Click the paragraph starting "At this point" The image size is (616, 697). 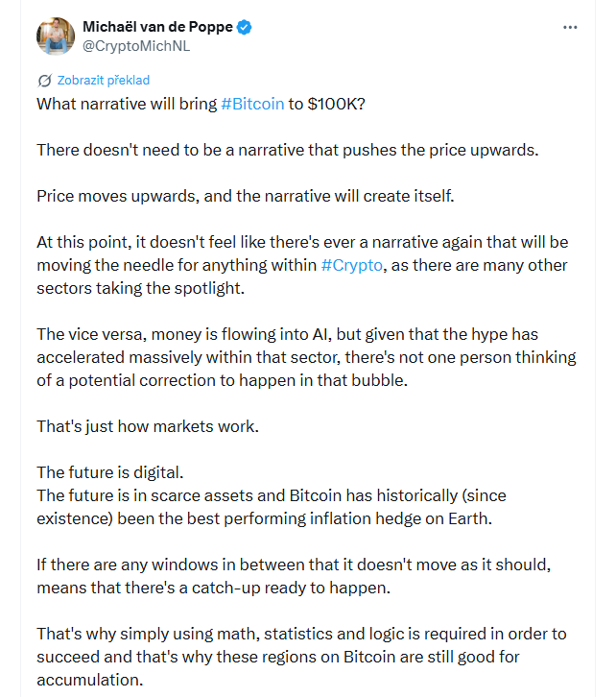[x=302, y=265]
